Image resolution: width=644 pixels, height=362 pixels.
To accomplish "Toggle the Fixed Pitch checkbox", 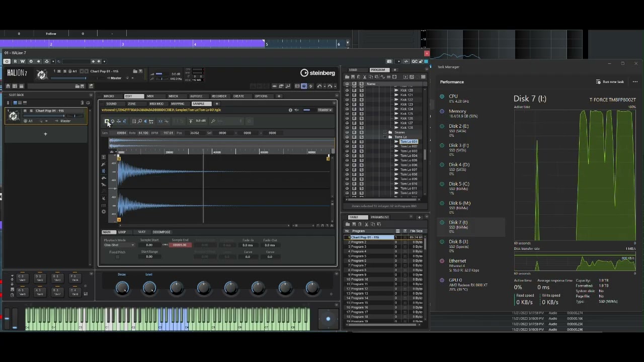I will [x=118, y=257].
